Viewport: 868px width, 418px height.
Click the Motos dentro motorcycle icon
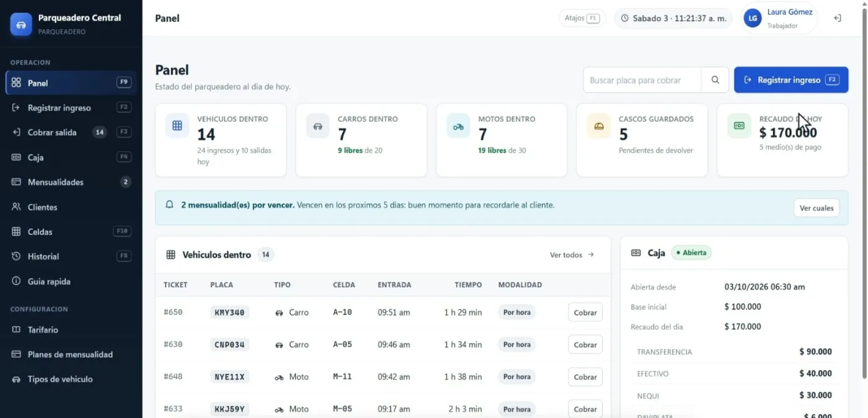point(458,126)
